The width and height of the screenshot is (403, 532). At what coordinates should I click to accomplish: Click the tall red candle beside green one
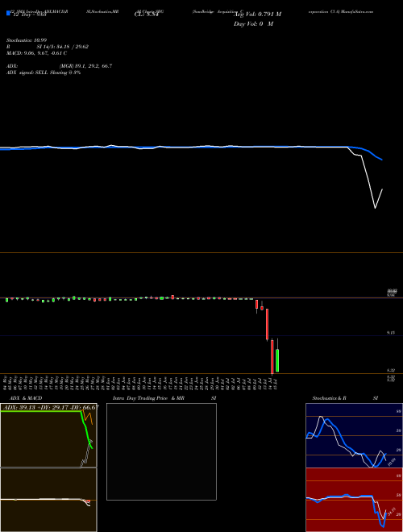pos(272,356)
